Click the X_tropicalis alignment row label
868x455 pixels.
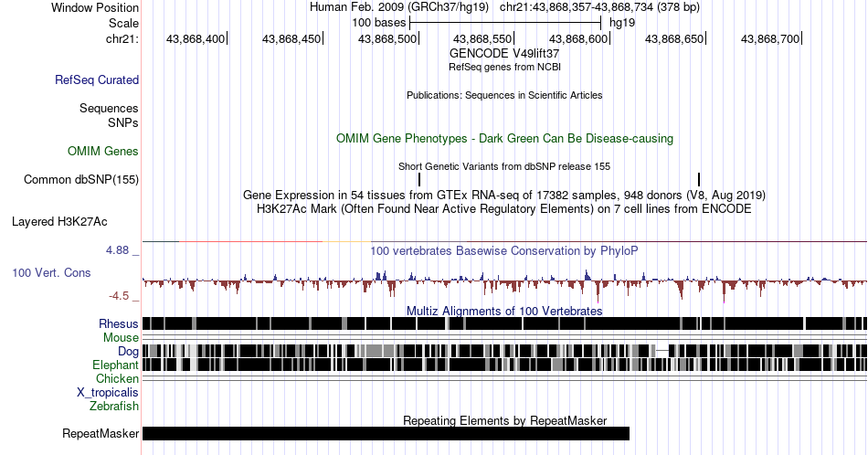[x=108, y=393]
